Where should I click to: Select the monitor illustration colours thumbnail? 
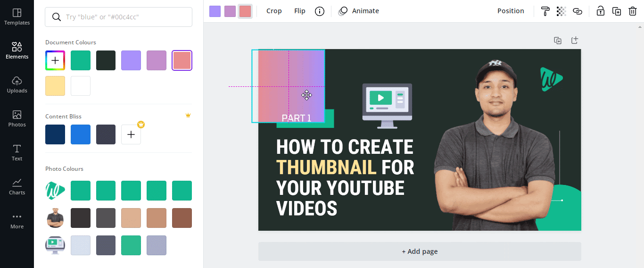coord(55,245)
